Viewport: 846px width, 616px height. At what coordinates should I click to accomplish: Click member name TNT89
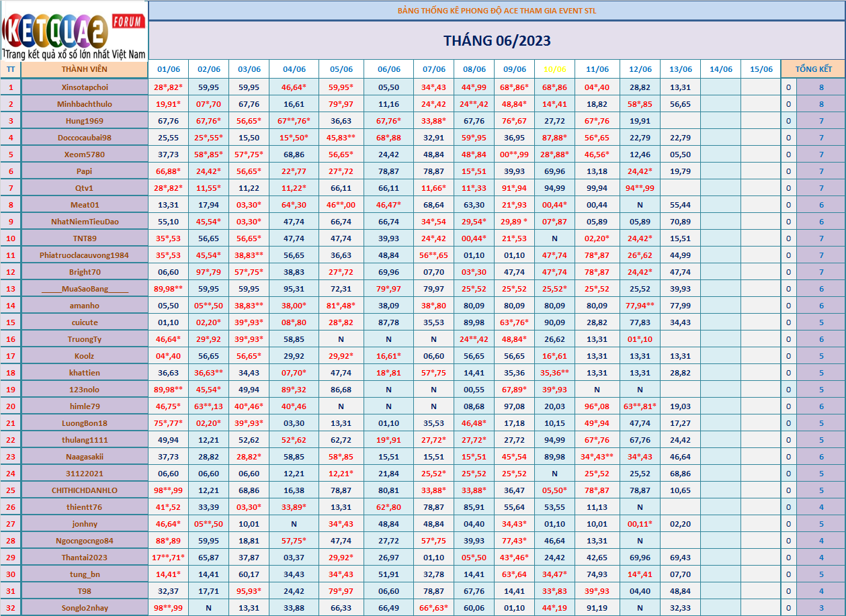84,238
